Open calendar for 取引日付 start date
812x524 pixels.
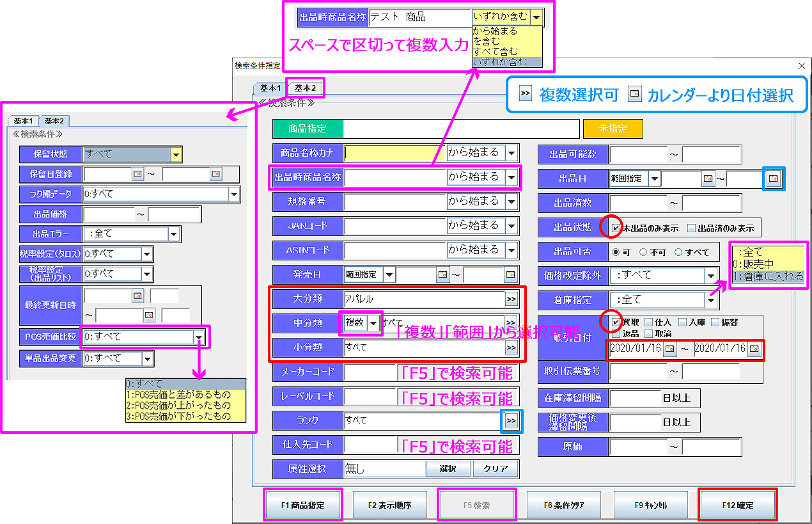[x=670, y=349]
